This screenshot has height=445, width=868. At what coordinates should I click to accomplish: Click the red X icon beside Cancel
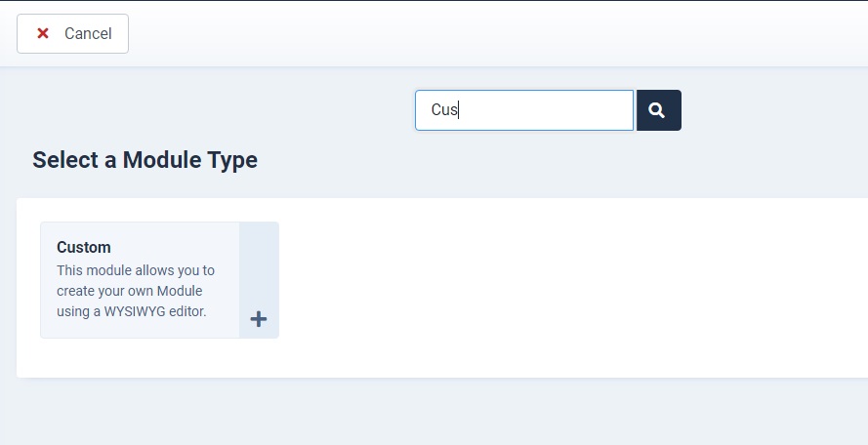[43, 33]
